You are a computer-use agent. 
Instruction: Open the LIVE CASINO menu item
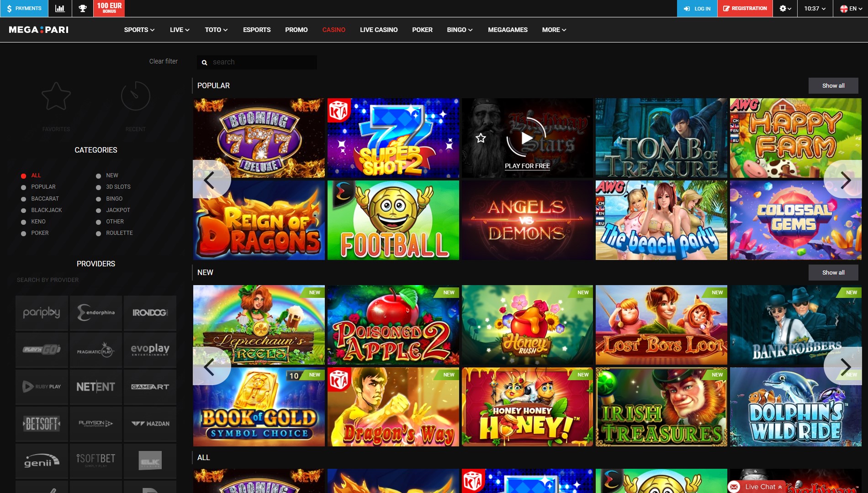pos(379,30)
